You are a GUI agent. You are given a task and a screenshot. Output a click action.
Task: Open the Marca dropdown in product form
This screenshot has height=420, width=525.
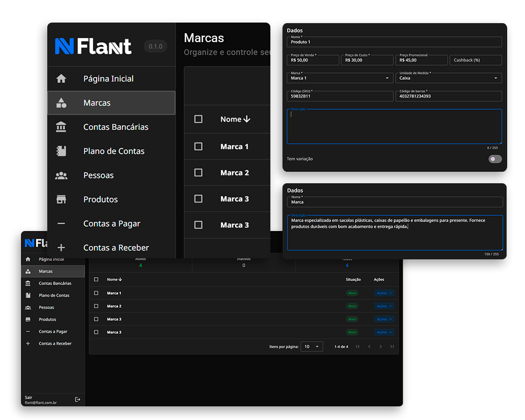(x=387, y=78)
